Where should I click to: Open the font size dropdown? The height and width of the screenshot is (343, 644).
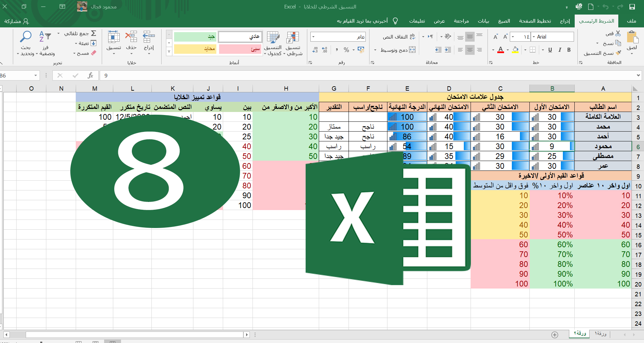pyautogui.click(x=513, y=37)
